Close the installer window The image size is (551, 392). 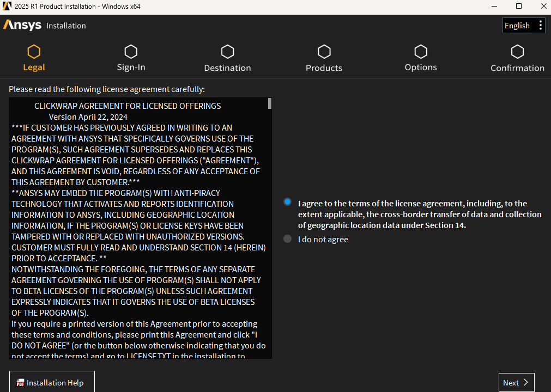543,7
